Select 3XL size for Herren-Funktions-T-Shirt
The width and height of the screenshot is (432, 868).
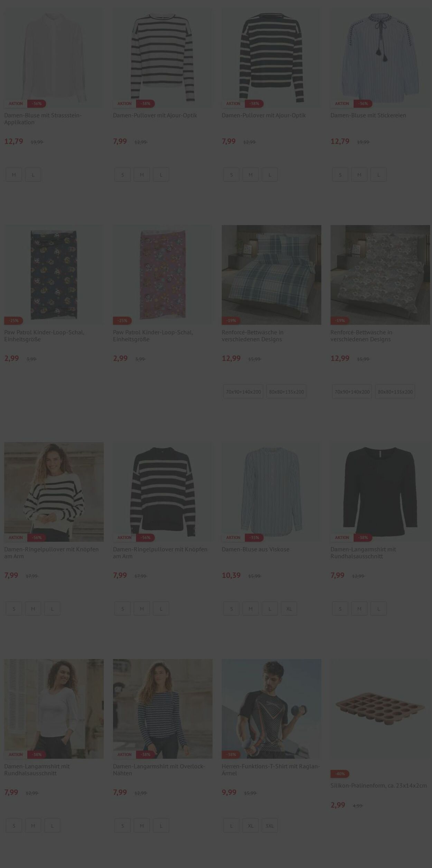pyautogui.click(x=270, y=825)
